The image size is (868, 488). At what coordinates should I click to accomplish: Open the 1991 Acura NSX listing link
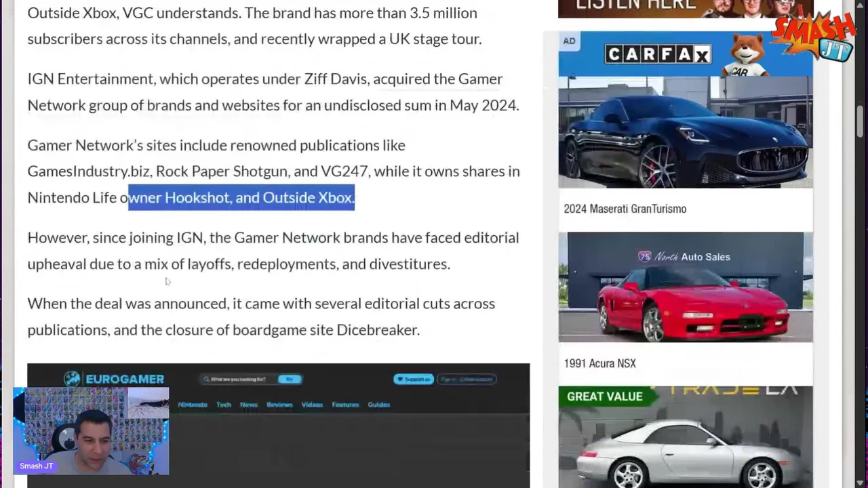pos(599,363)
